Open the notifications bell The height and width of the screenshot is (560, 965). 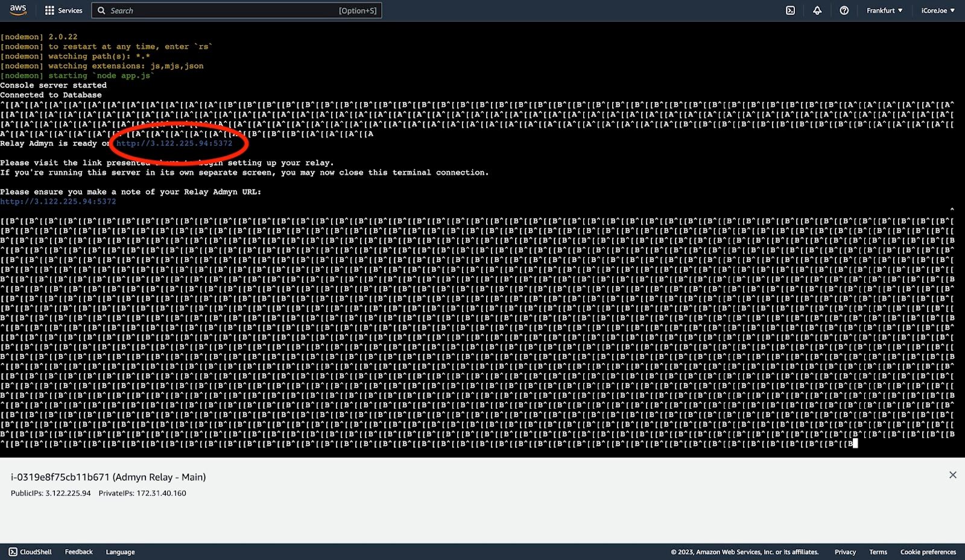point(817,10)
